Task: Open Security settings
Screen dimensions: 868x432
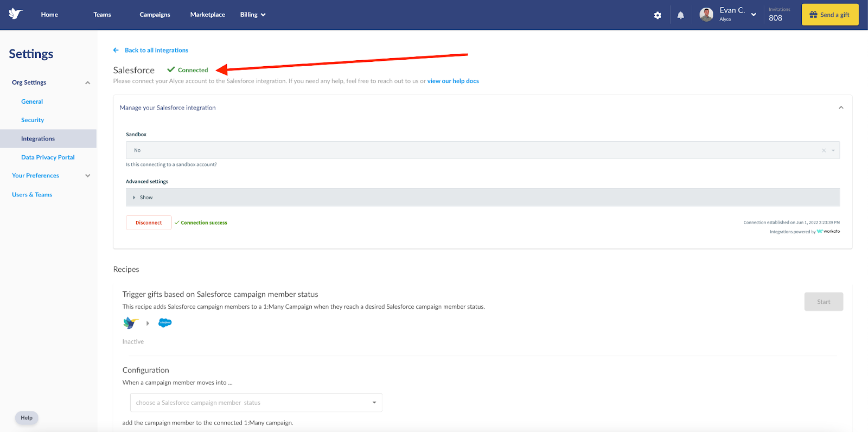Action: 33,120
